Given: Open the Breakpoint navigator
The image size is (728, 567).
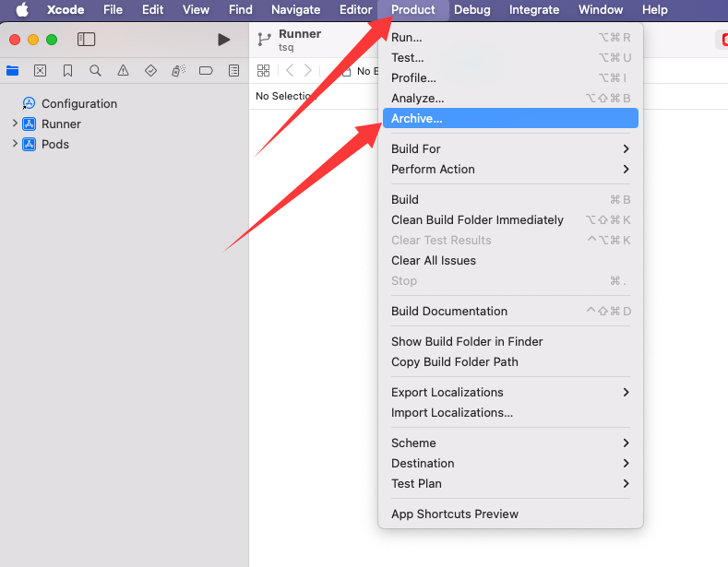Looking at the screenshot, I should [206, 71].
